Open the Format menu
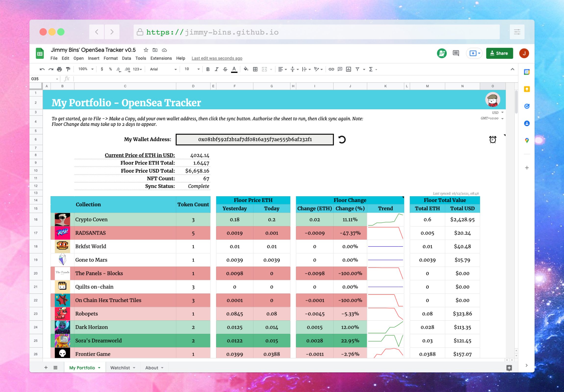This screenshot has width=564, height=392. tap(111, 58)
